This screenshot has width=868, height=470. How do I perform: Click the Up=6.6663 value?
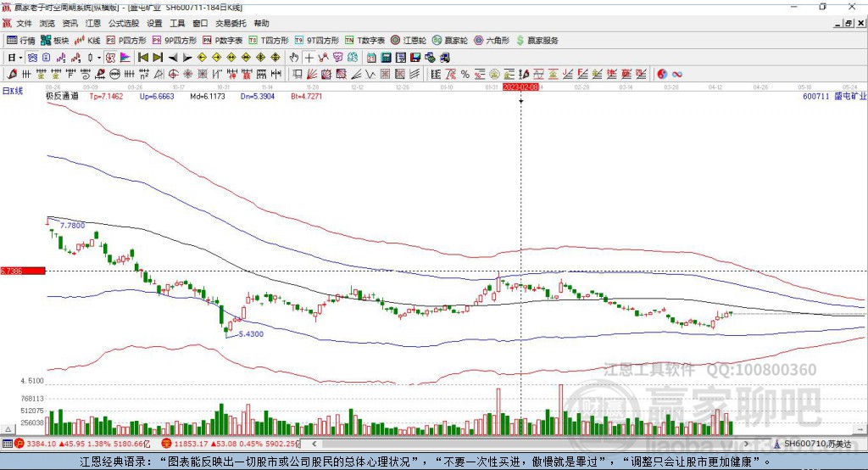[x=157, y=97]
